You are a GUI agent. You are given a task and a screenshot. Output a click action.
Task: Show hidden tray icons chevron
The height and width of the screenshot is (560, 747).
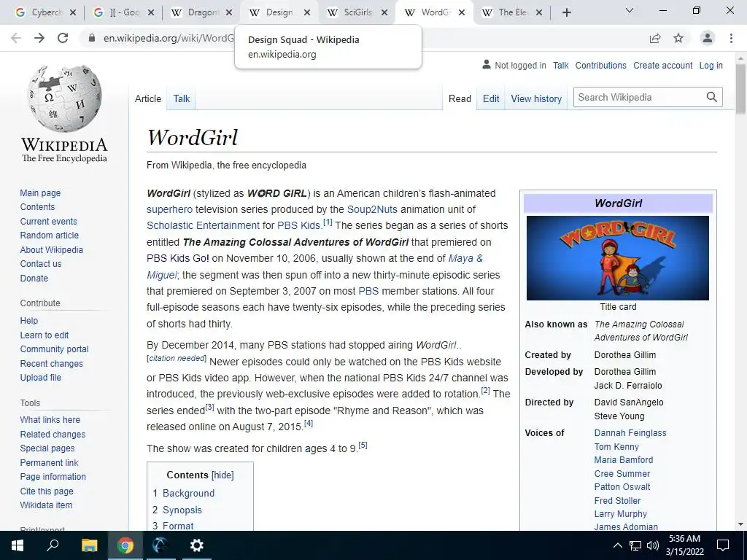point(617,545)
